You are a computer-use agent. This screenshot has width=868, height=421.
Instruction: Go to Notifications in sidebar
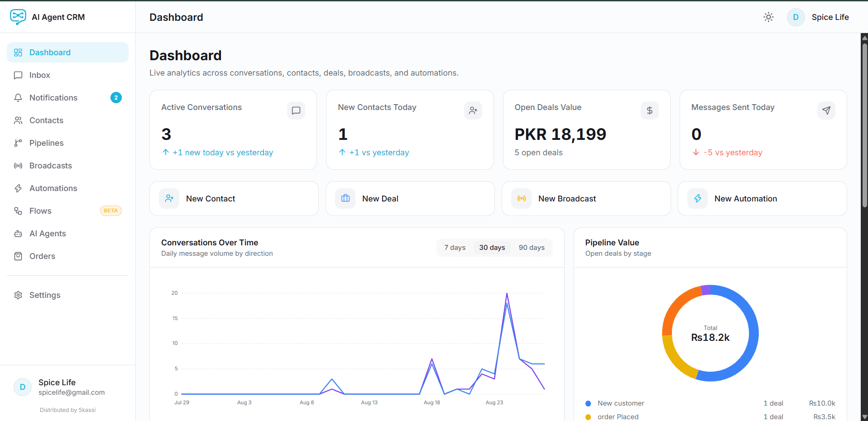(68, 98)
